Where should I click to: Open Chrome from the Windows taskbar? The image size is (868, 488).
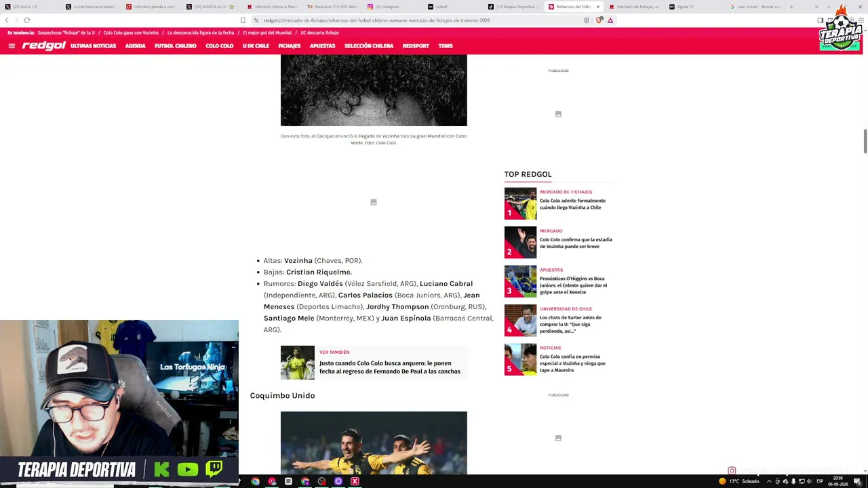pyautogui.click(x=255, y=481)
